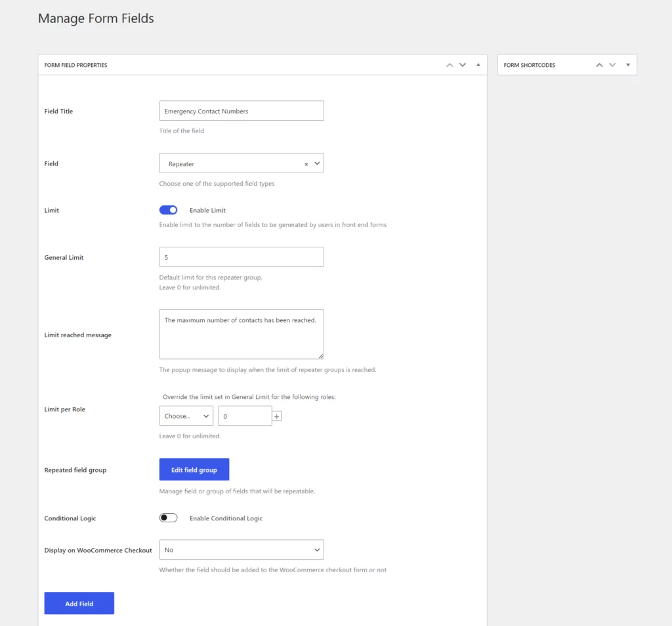The height and width of the screenshot is (626, 672).
Task: Focus the General Limit input
Action: point(241,257)
